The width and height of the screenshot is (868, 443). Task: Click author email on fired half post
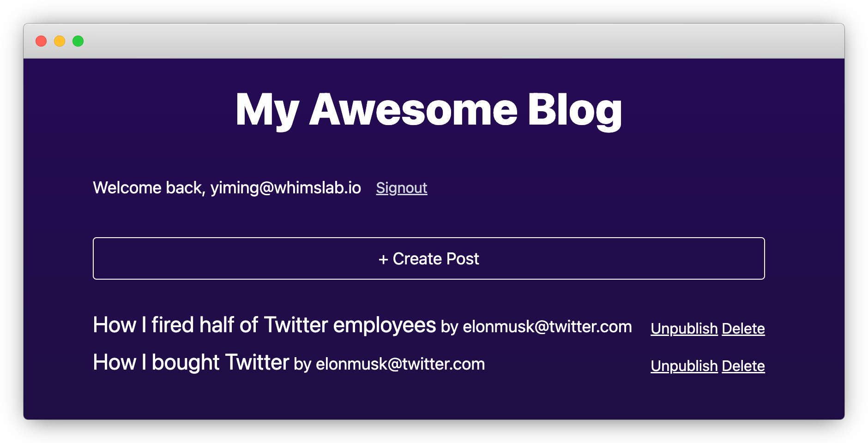click(x=547, y=327)
